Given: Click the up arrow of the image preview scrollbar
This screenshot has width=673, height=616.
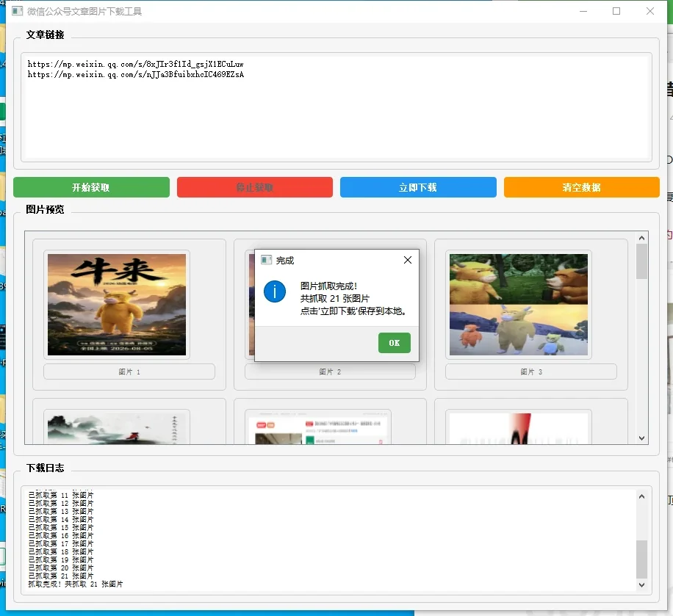Looking at the screenshot, I should [x=641, y=238].
